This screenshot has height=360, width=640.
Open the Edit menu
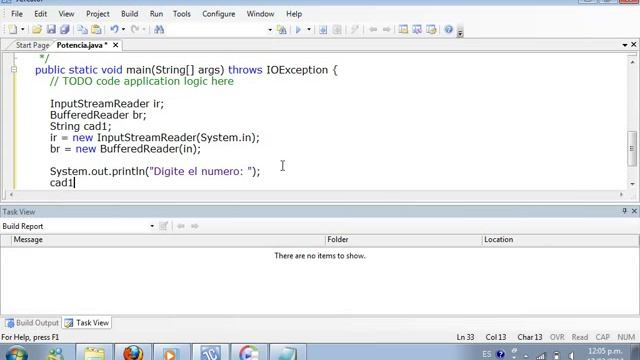pos(40,14)
